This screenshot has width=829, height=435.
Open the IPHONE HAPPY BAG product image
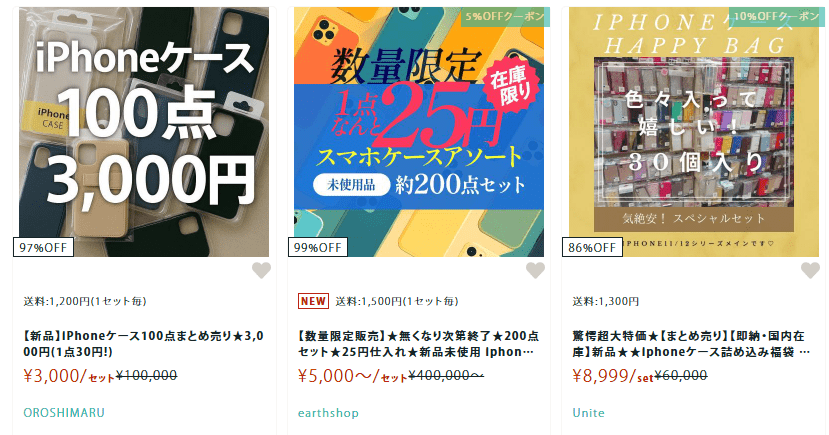[x=694, y=132]
